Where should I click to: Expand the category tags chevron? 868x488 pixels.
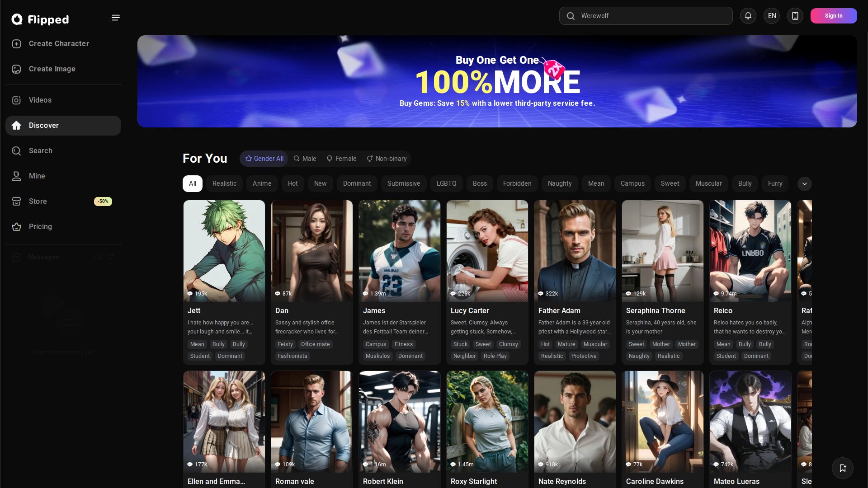(804, 184)
